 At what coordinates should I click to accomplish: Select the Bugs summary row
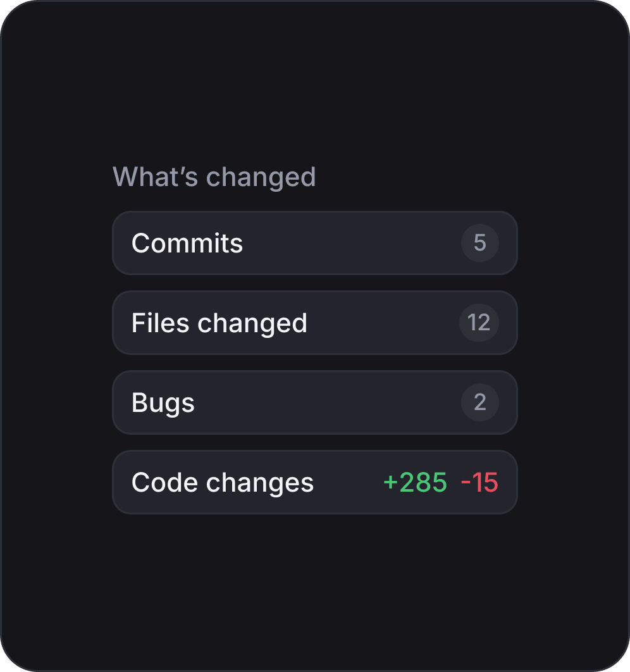pyautogui.click(x=314, y=402)
